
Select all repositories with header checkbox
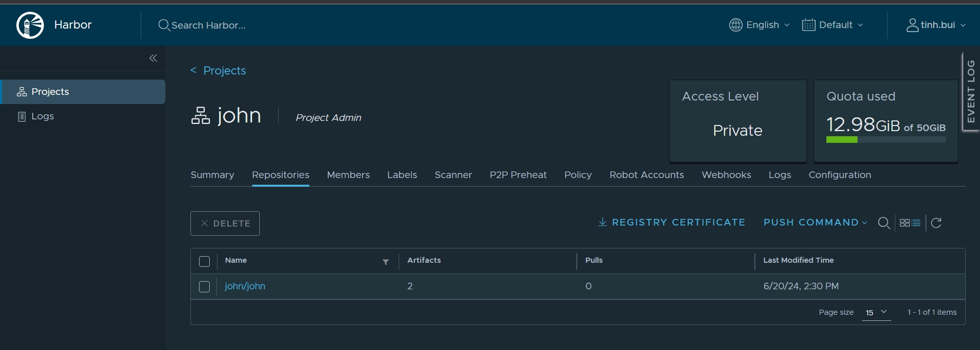[205, 262]
